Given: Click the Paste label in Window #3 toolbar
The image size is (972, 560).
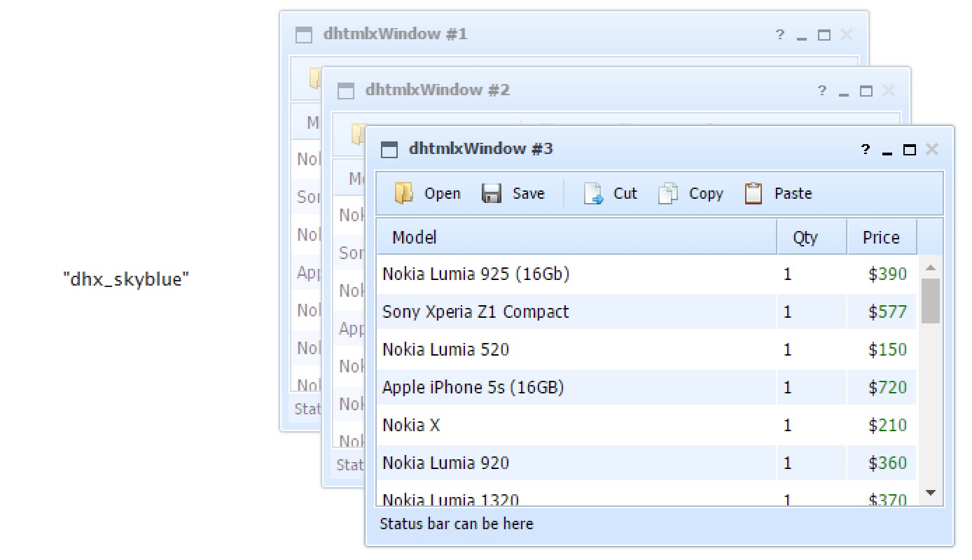Looking at the screenshot, I should 793,194.
